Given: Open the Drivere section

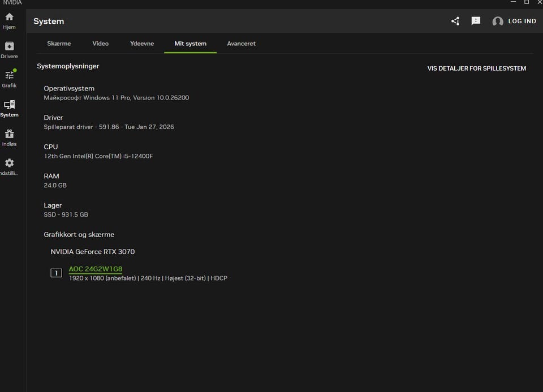Looking at the screenshot, I should click(x=10, y=50).
